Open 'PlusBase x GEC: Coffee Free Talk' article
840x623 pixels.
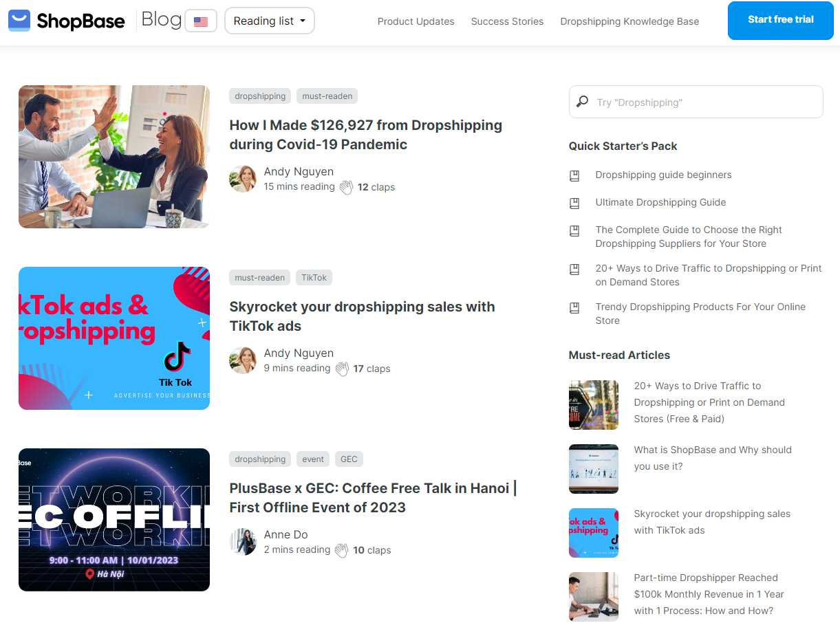(373, 498)
